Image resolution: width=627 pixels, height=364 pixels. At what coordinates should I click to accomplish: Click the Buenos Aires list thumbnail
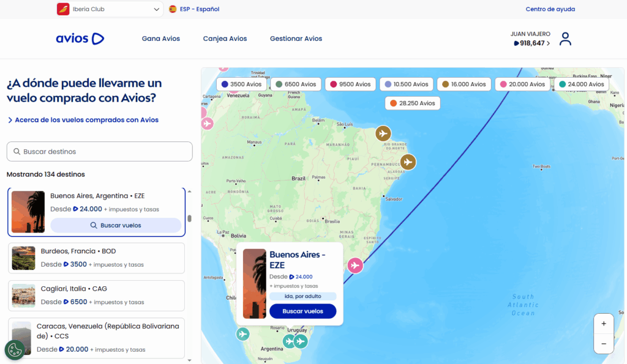click(x=28, y=212)
